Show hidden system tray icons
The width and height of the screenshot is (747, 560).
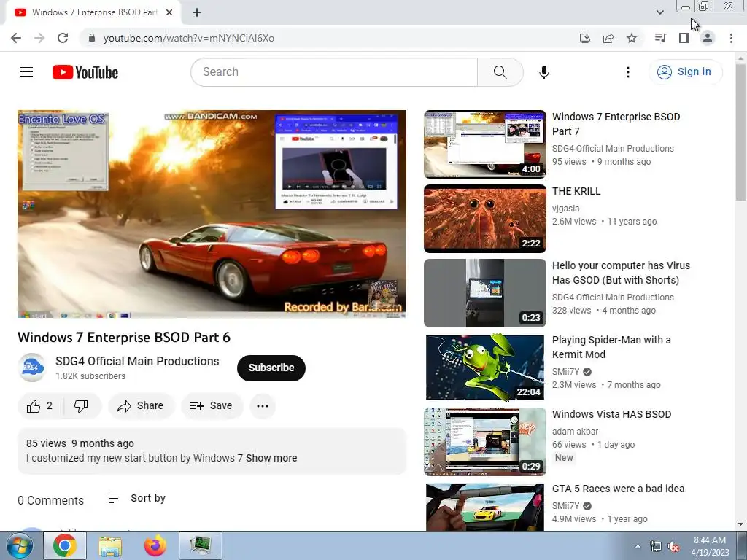(638, 546)
